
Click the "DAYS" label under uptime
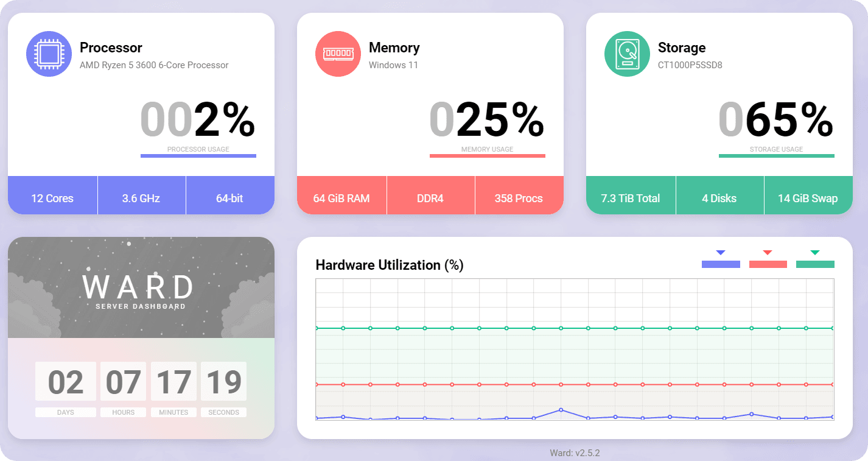pyautogui.click(x=66, y=412)
